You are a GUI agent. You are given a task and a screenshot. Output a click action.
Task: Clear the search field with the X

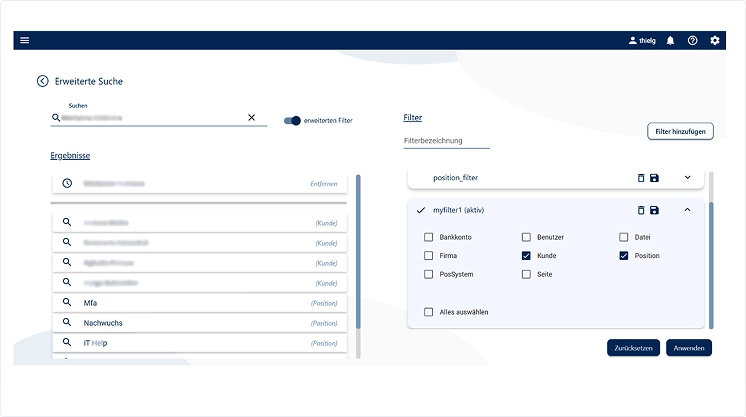click(x=252, y=118)
